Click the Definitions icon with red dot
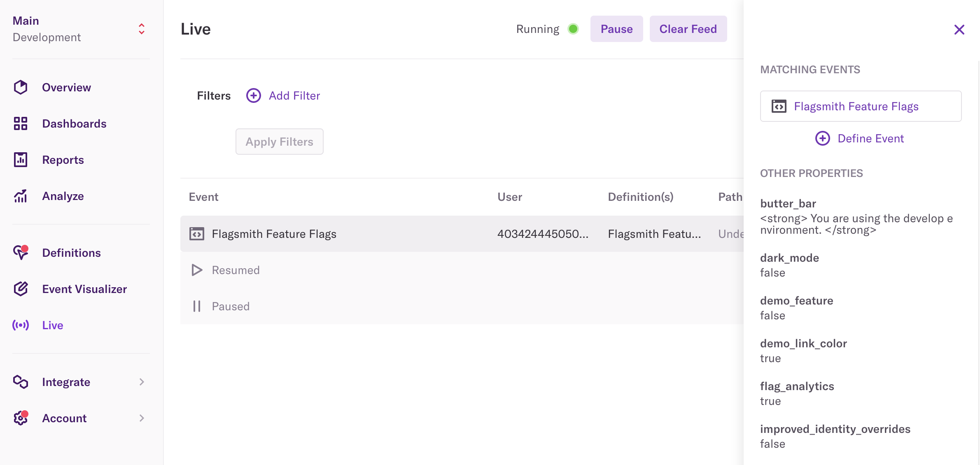Image resolution: width=980 pixels, height=465 pixels. click(21, 252)
